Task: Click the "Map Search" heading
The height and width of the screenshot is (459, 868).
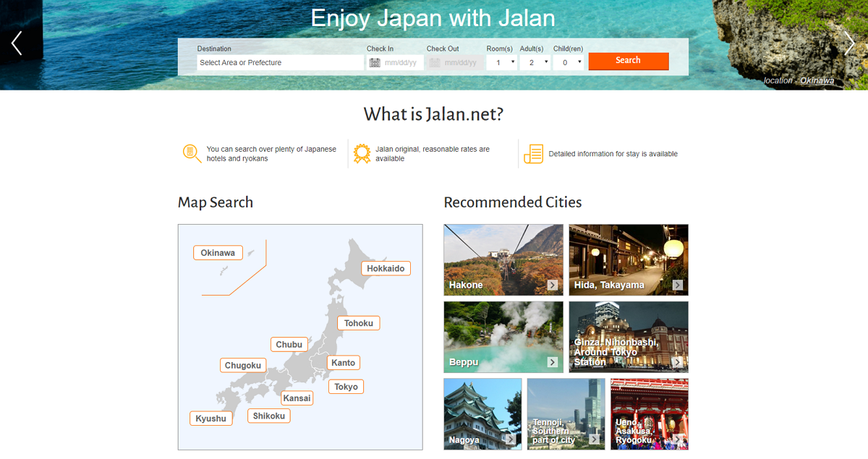Action: pyautogui.click(x=216, y=202)
